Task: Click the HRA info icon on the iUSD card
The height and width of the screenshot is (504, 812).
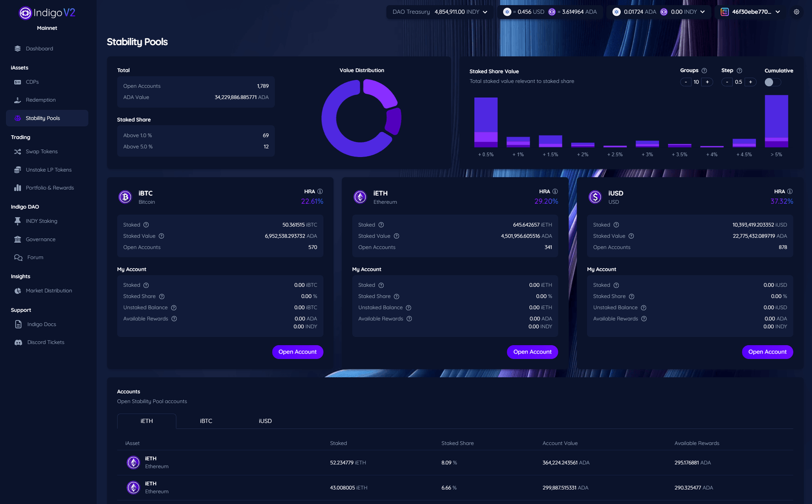Action: point(789,191)
